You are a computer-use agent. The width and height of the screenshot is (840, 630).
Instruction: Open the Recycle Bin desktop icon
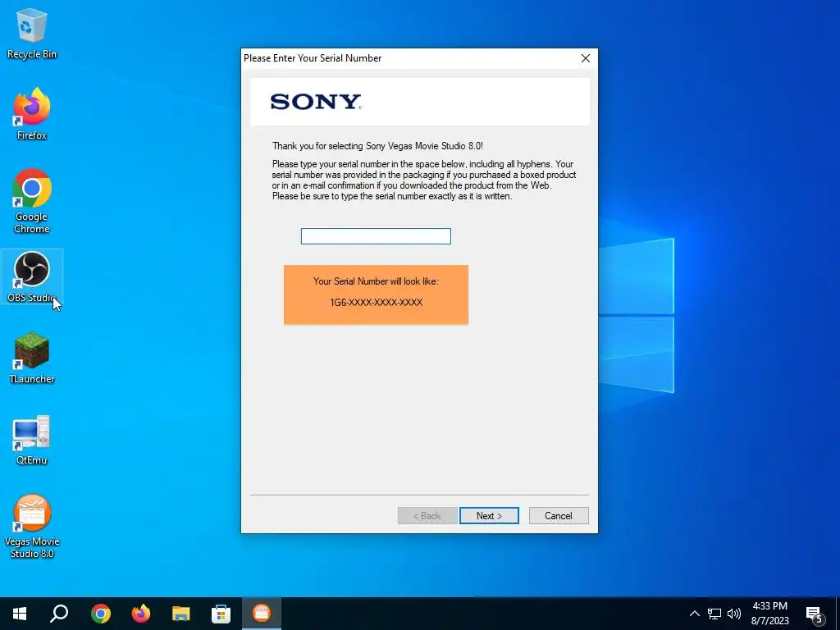click(x=32, y=34)
